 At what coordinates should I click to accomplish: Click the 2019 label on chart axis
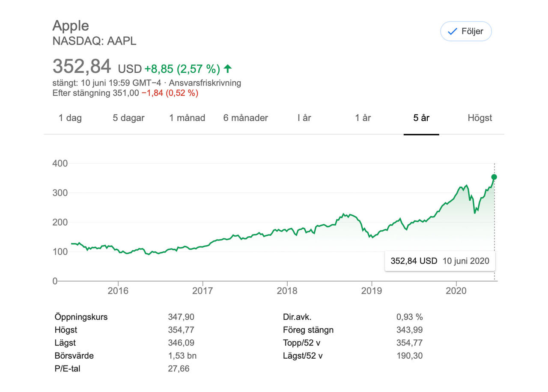point(372,291)
